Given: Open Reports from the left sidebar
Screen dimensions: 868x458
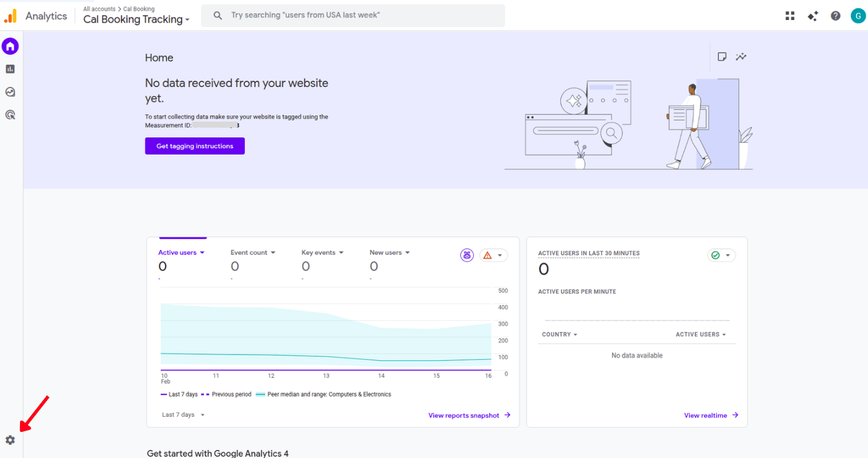Looking at the screenshot, I should [x=10, y=69].
